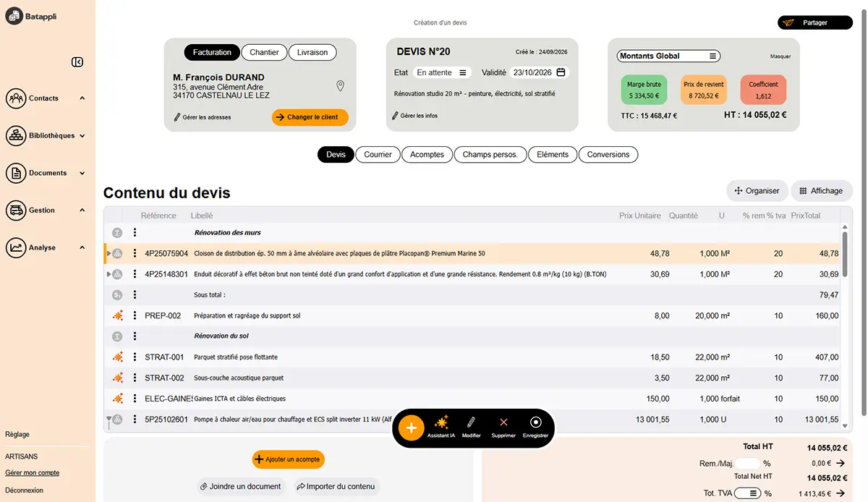Image resolution: width=868 pixels, height=502 pixels.
Task: Click the orange plus add button in floating toolbar
Action: pyautogui.click(x=411, y=428)
